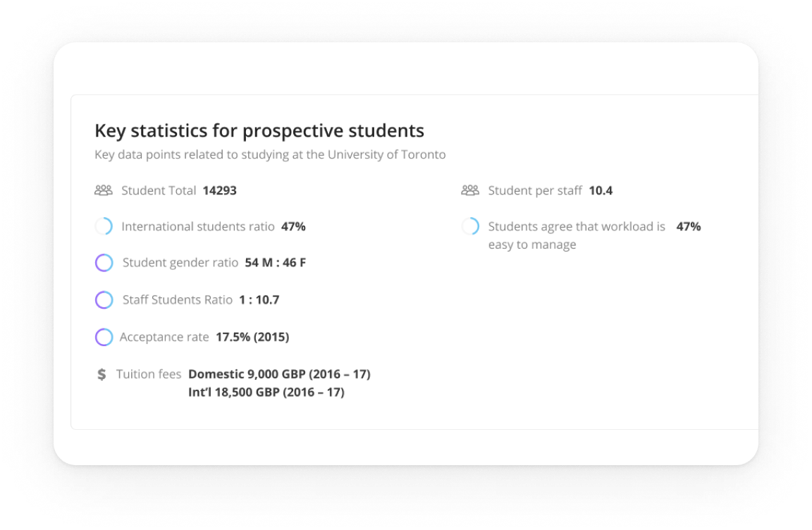Click 'Students agree that workload is easy' text
The height and width of the screenshot is (530, 812).
pos(577,235)
